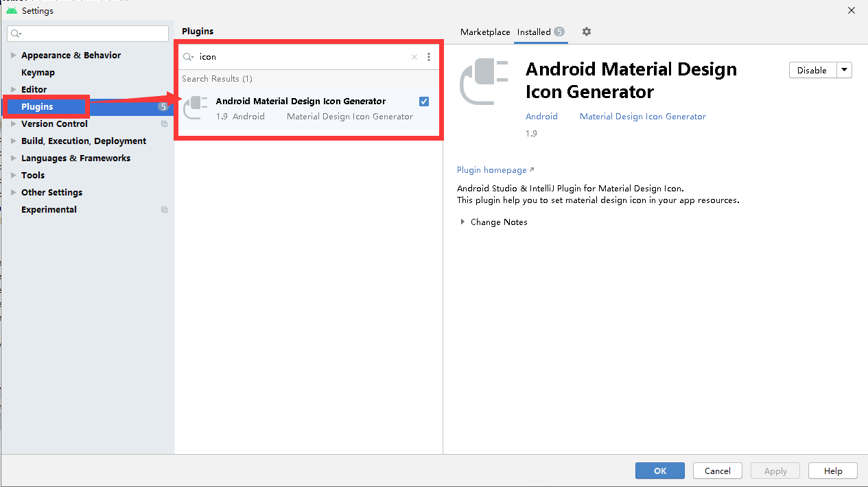Screen dimensions: 868x487
Task: Click the project-level icon beside Version Control
Action: [x=164, y=124]
